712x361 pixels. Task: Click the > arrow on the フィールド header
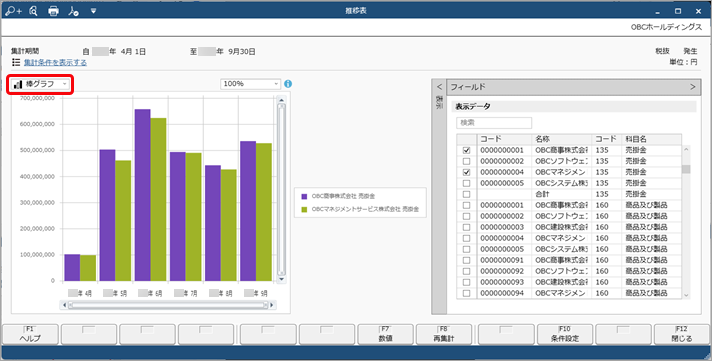point(692,87)
